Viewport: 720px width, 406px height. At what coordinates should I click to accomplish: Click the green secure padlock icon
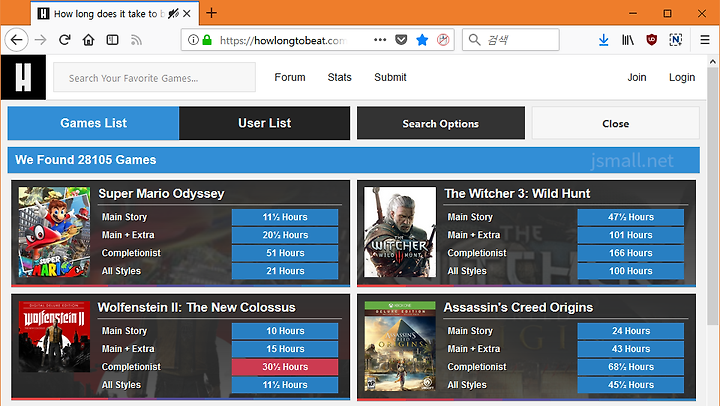207,40
